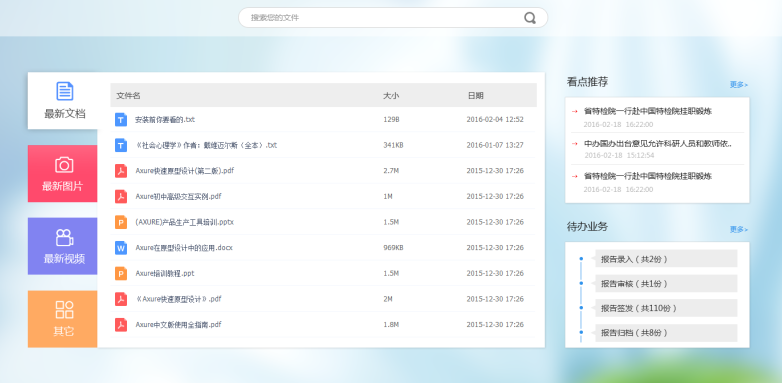Screen dimensions: 782x383
Task: Click the video camera icon in 最新视频
Action: pos(64,237)
